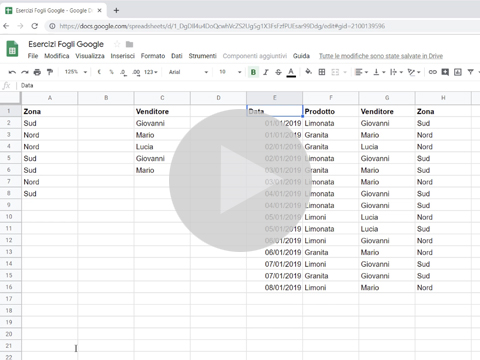480x360 pixels.
Task: Open the text wrapping dropdown
Action: (x=396, y=72)
